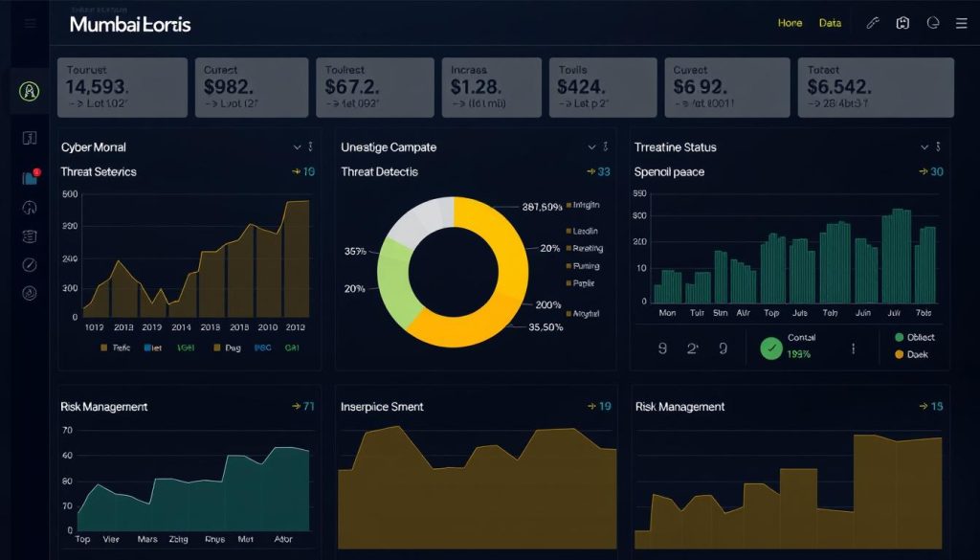Click the Inserpice Sment panel counter link
Viewport: 980px width, 560px height.
(602, 406)
